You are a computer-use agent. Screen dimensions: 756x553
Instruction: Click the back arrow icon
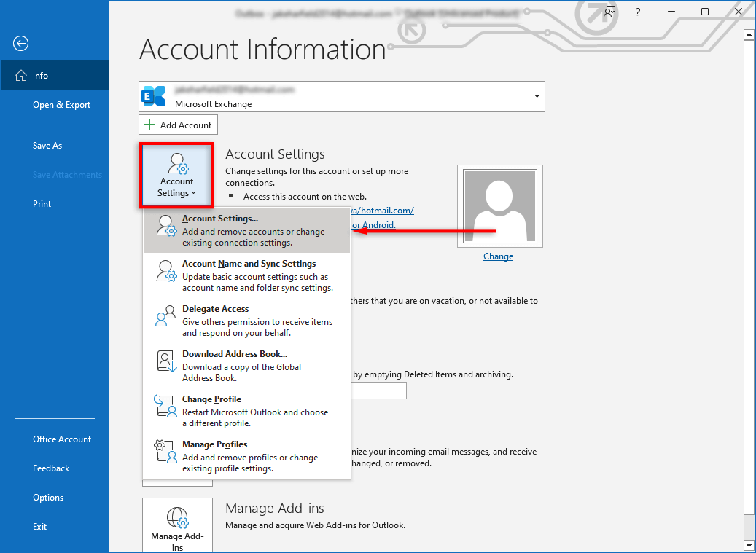coord(20,44)
